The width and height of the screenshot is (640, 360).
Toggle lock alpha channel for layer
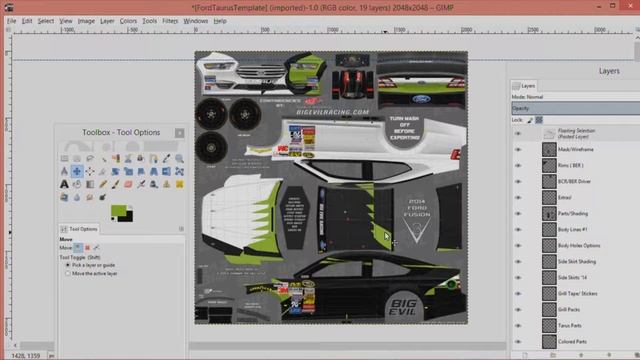tap(539, 120)
